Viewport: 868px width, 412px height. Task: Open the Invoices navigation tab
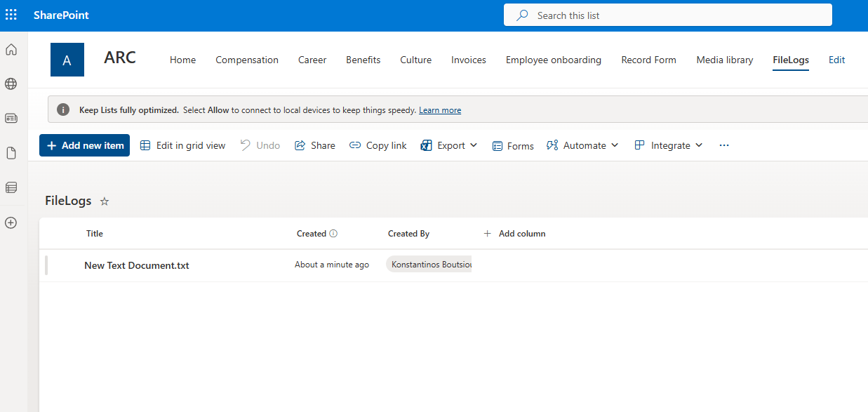[468, 60]
